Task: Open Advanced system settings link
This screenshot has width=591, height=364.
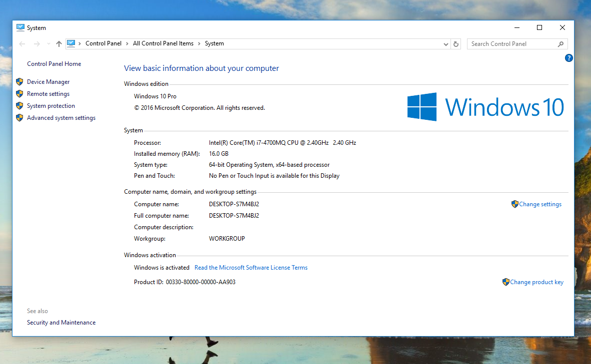Action: [x=61, y=118]
